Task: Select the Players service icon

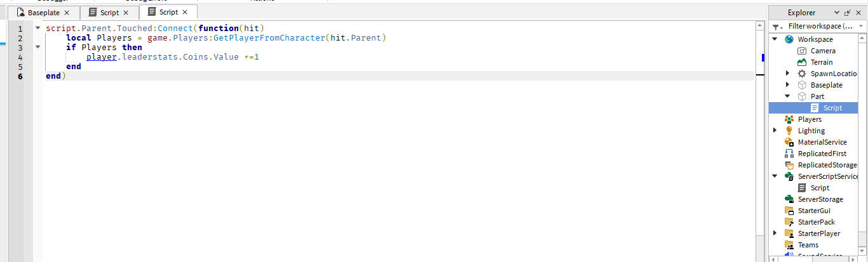Action: (789, 119)
